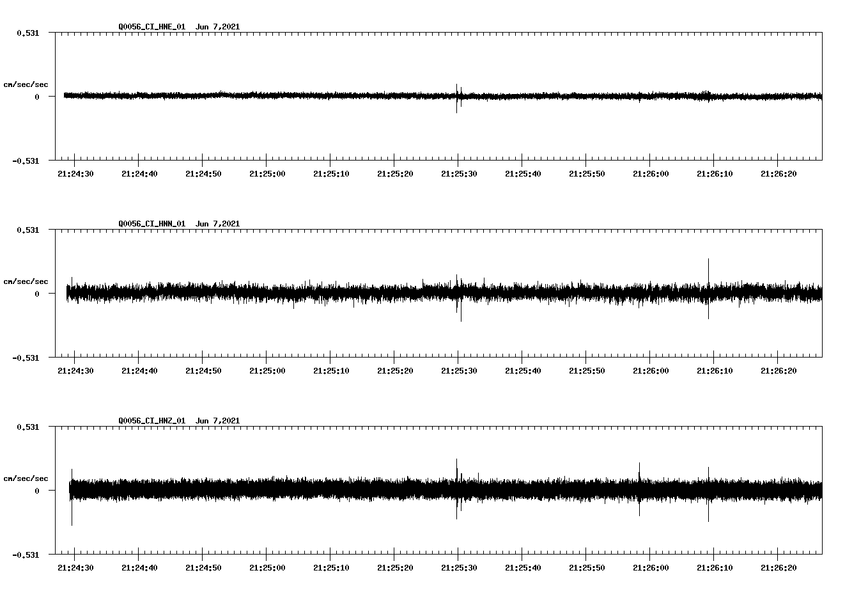Click the -0.531 lower axis label on HNZ plot
This screenshot has width=868, height=591.
click(26, 555)
